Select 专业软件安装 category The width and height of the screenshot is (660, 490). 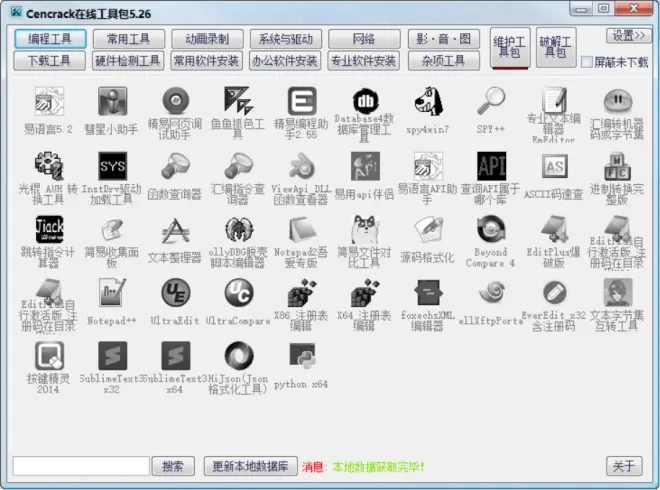coord(363,61)
